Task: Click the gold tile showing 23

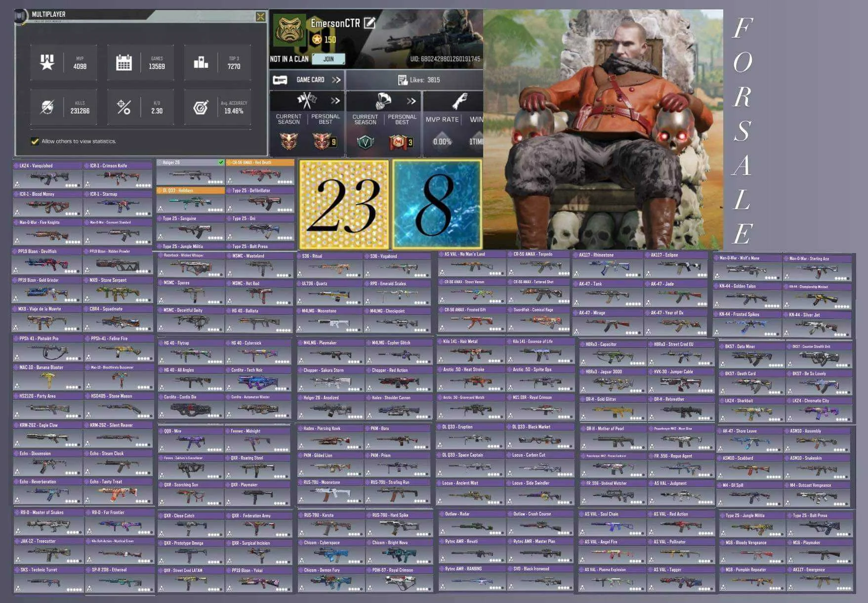Action: (x=344, y=205)
